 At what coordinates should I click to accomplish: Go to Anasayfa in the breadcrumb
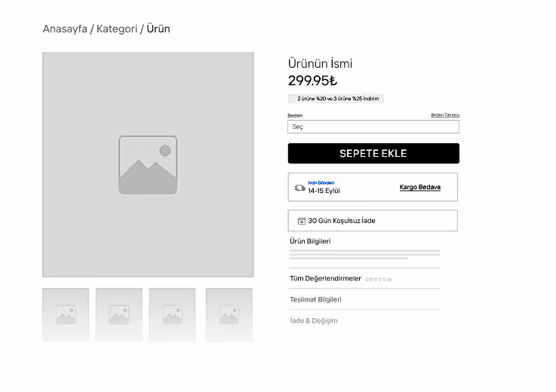coord(65,29)
